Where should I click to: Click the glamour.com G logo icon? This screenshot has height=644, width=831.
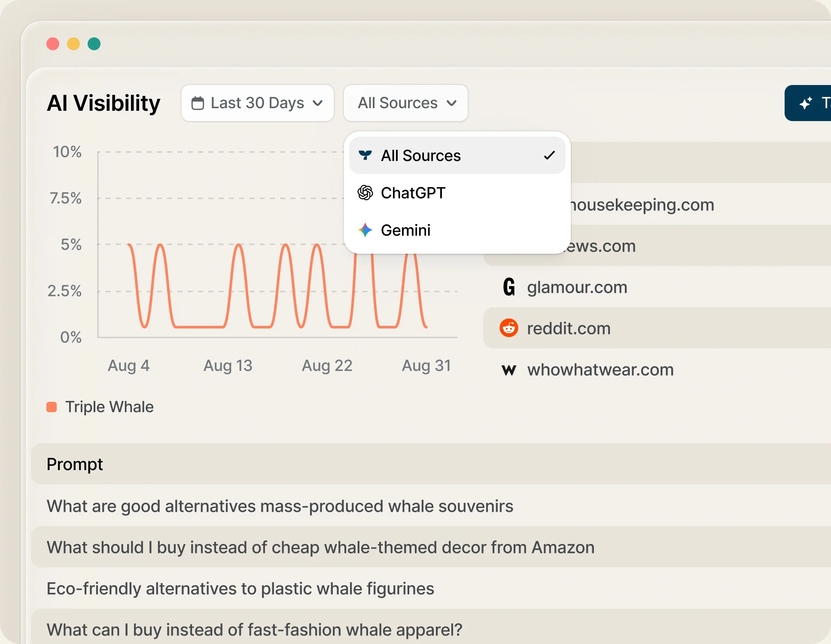[x=509, y=287]
